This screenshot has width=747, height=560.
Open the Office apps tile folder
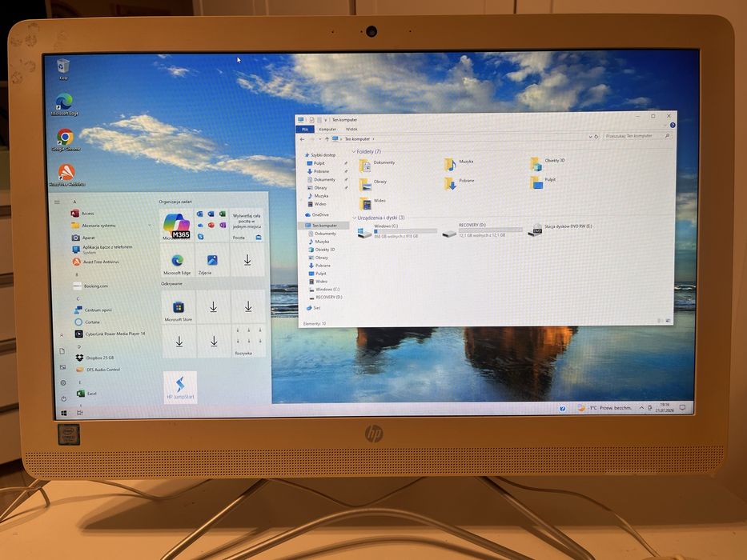pos(211,226)
